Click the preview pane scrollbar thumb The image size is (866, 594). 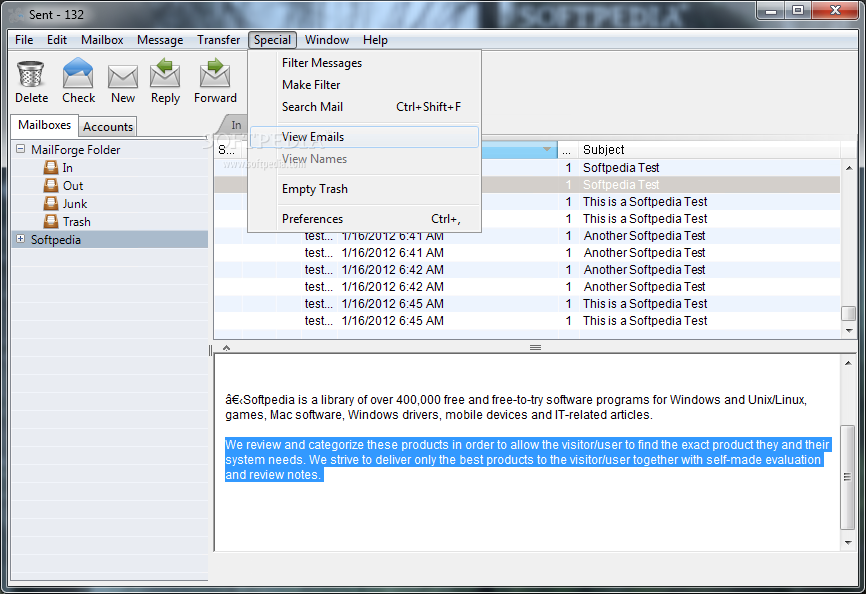(847, 477)
